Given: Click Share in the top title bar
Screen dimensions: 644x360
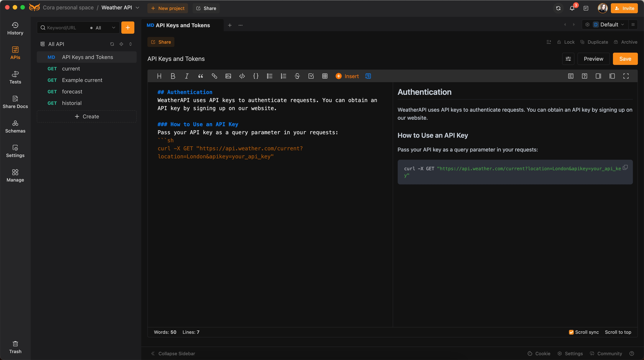Looking at the screenshot, I should coord(206,8).
